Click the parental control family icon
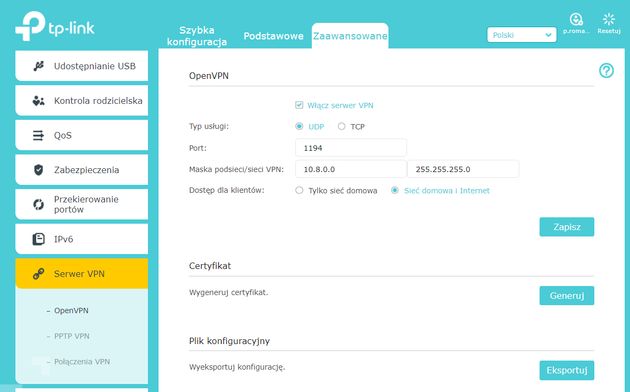The image size is (630, 392). click(39, 100)
